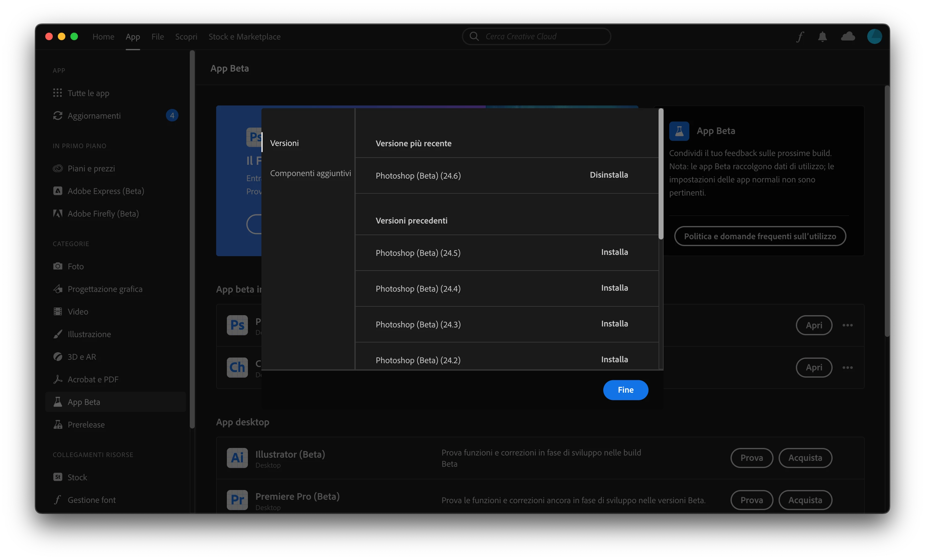Open Adobe Firefly (Beta) from sidebar
This screenshot has height=560, width=925.
pyautogui.click(x=103, y=214)
